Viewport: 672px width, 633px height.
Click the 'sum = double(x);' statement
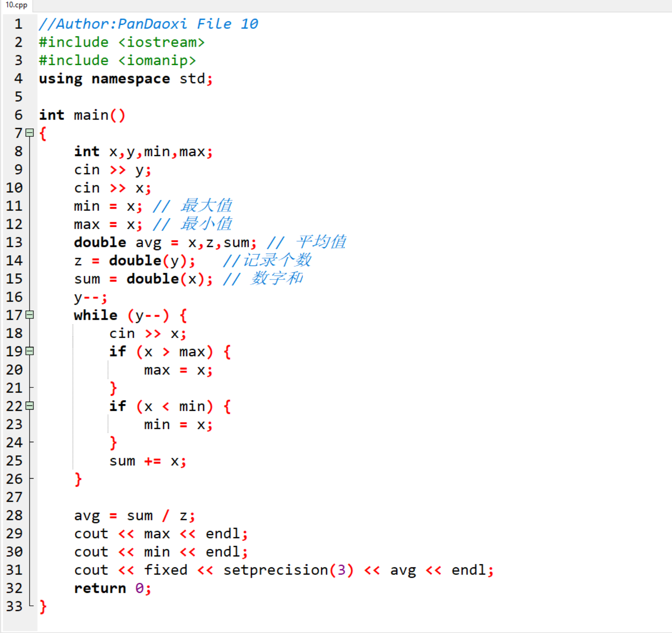(143, 279)
